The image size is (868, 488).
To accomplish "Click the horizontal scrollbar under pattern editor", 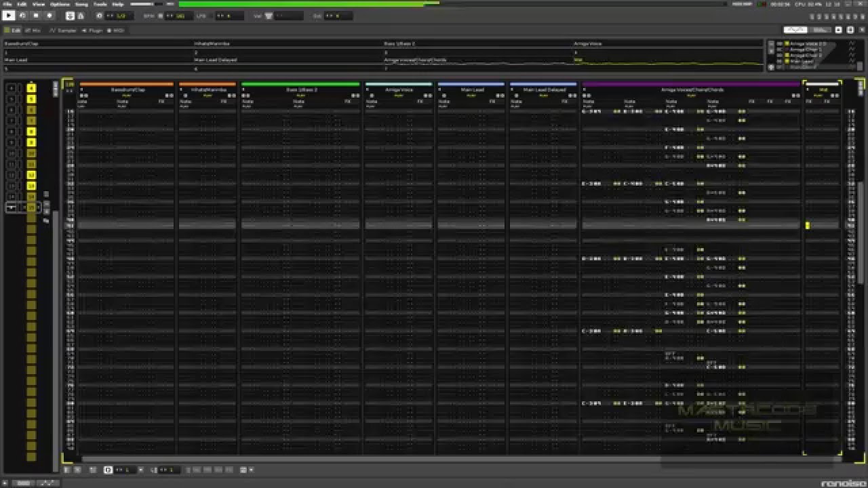I will (461, 459).
